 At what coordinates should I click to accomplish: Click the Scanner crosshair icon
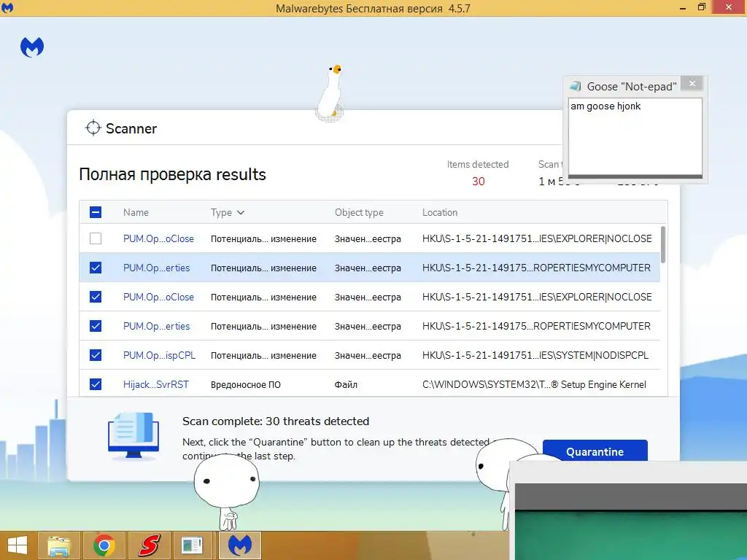tap(93, 128)
